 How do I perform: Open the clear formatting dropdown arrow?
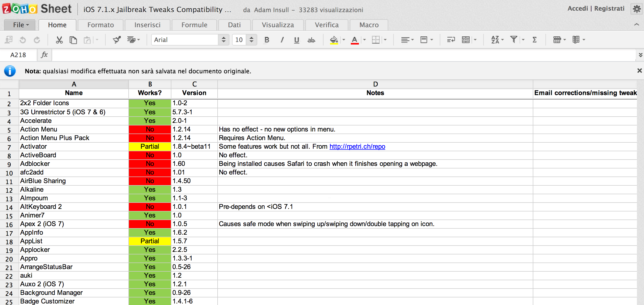[x=139, y=40]
